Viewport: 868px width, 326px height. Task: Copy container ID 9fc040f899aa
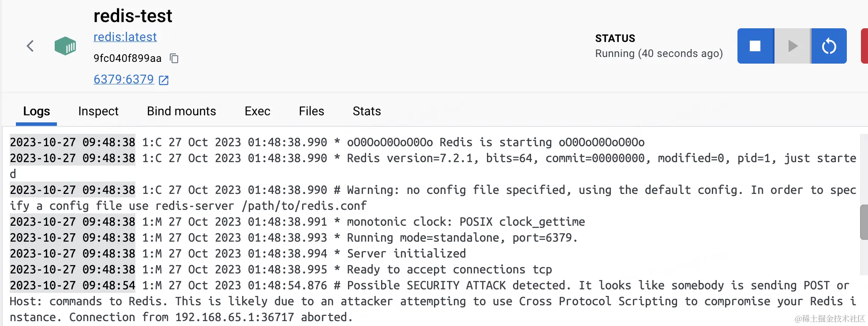(x=174, y=58)
